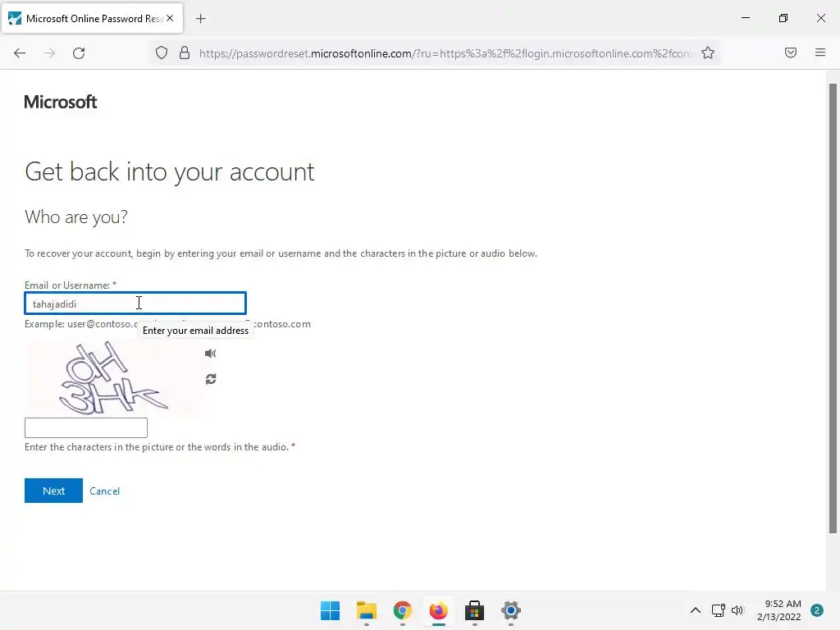This screenshot has width=840, height=630.
Task: Open Firefox tracking protection shield
Action: (x=162, y=53)
